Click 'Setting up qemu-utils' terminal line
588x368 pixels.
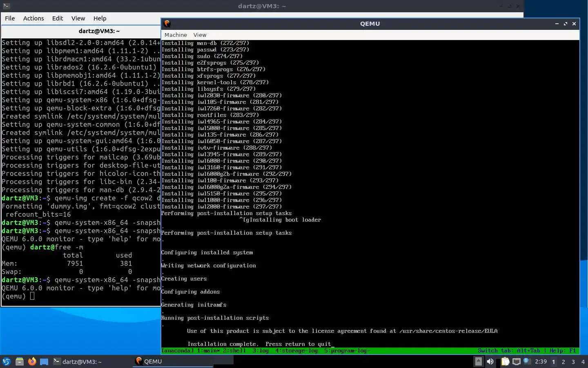click(81, 149)
